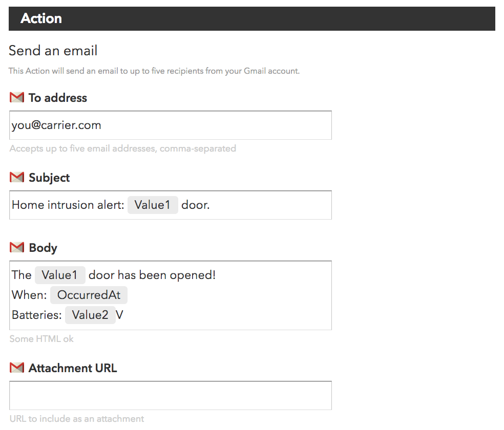Click the "Body" field label
504x430 pixels.
coord(43,248)
